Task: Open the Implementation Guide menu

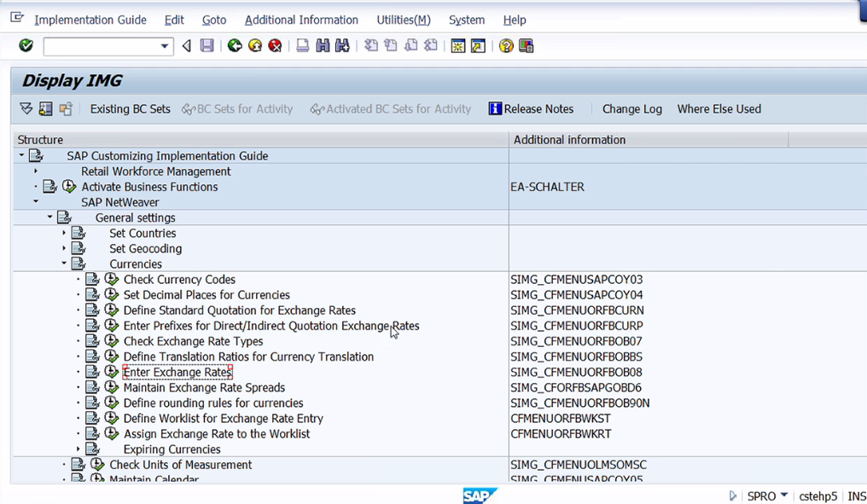Action: tap(90, 20)
